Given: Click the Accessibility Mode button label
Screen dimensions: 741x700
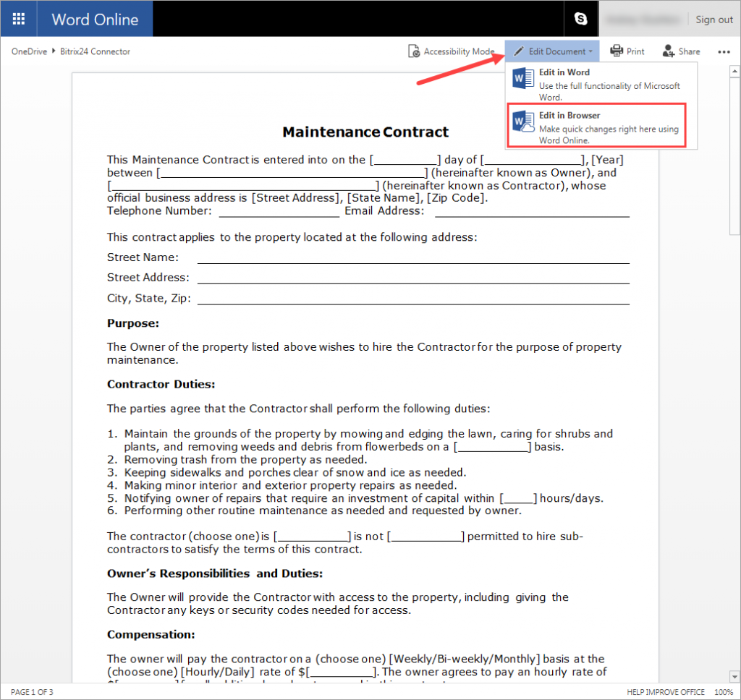Looking at the screenshot, I should (x=459, y=51).
